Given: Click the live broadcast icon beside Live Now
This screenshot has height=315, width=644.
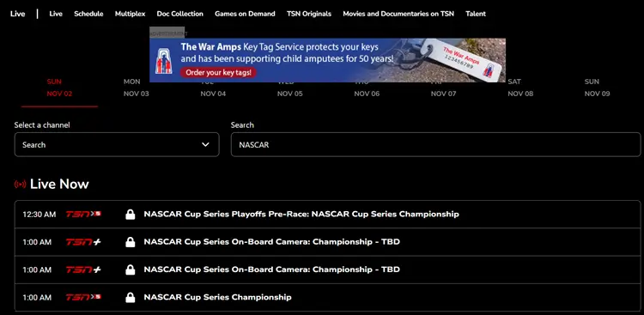Looking at the screenshot, I should tap(20, 185).
